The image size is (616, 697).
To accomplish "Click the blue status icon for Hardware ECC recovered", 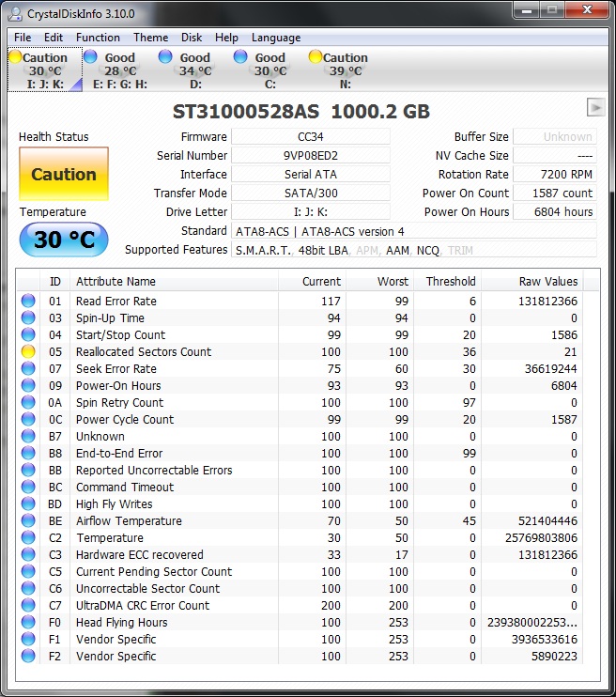I will tap(28, 554).
